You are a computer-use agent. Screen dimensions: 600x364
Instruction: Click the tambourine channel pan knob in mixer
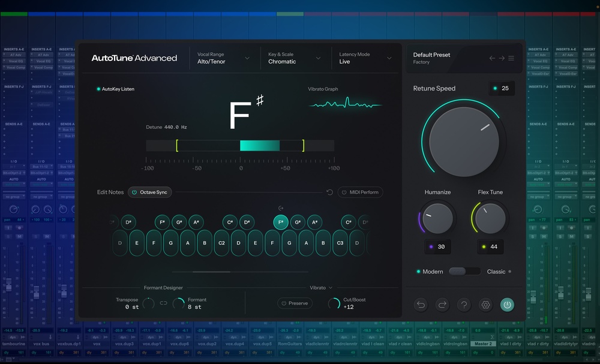point(14,209)
